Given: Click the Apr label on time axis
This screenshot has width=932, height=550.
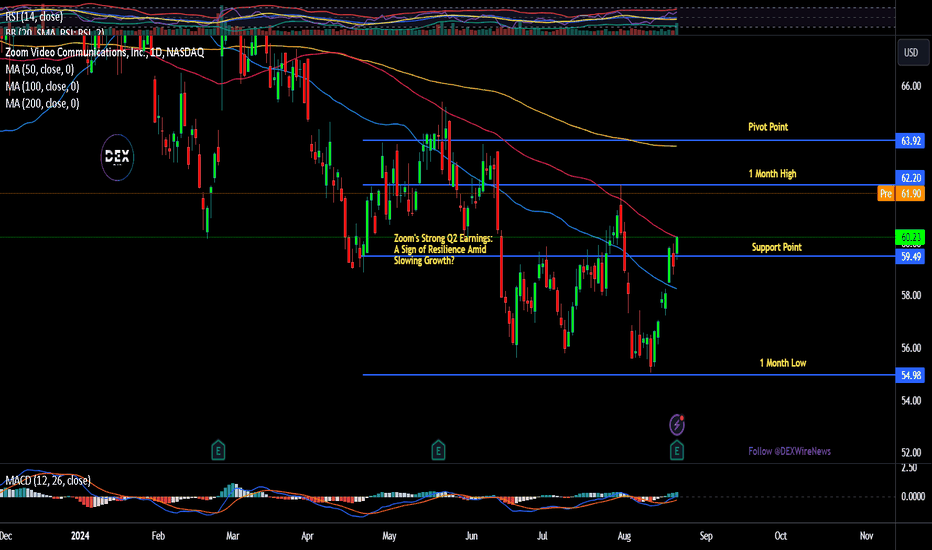Looking at the screenshot, I should click(x=307, y=536).
